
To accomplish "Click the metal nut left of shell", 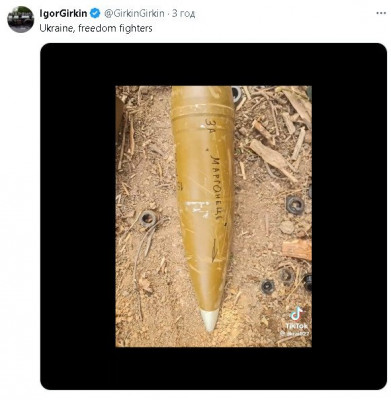I will pos(148,219).
